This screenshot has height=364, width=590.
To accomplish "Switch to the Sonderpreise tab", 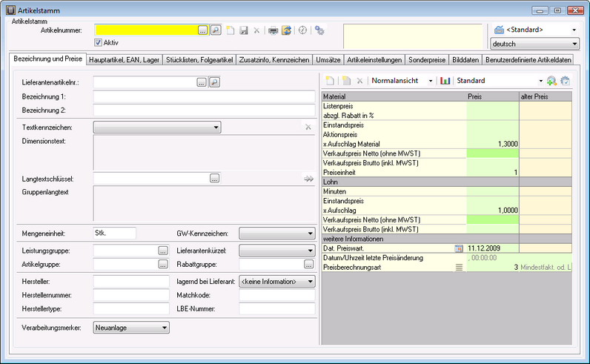I will 427,59.
